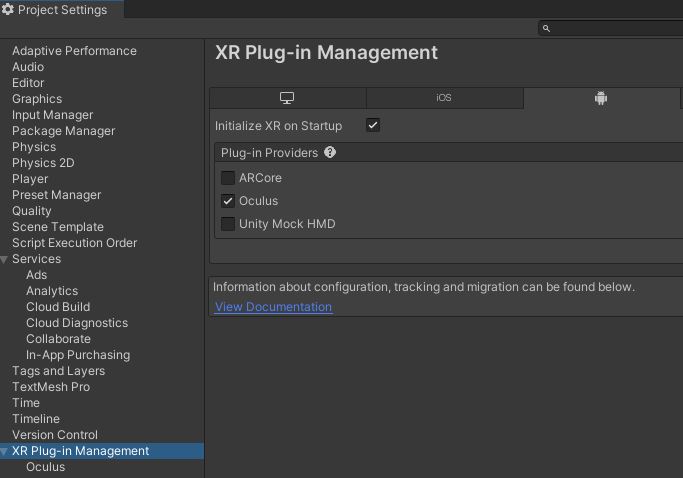Viewport: 683px width, 478px height.
Task: Select Physics 2D in the sidebar
Action: tap(43, 163)
